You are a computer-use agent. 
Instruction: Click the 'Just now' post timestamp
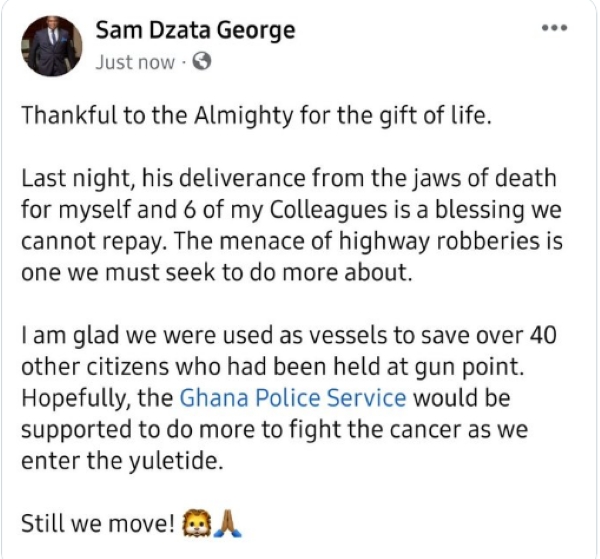click(135, 62)
